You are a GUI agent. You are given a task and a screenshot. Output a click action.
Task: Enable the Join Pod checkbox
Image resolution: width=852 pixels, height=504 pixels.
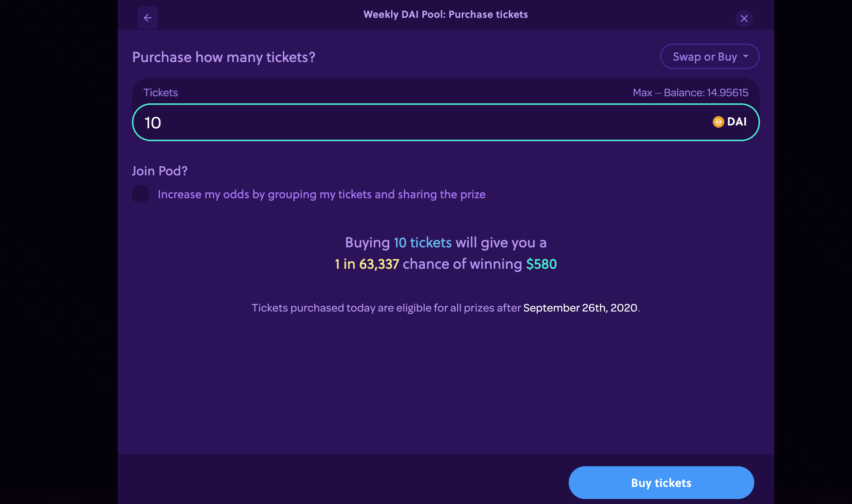click(141, 194)
